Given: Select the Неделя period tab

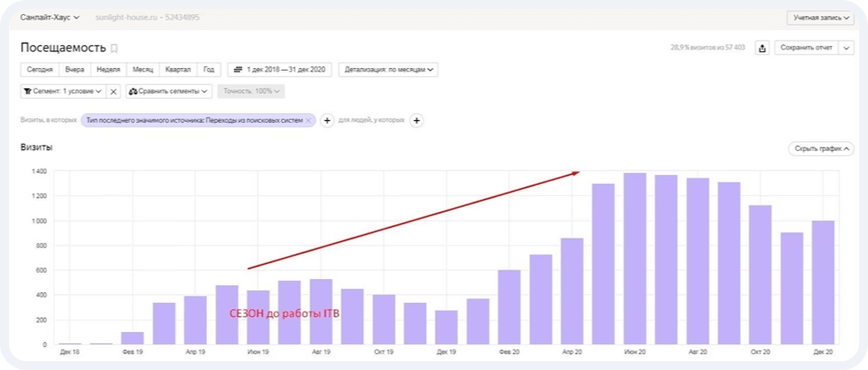Looking at the screenshot, I should pyautogui.click(x=108, y=70).
